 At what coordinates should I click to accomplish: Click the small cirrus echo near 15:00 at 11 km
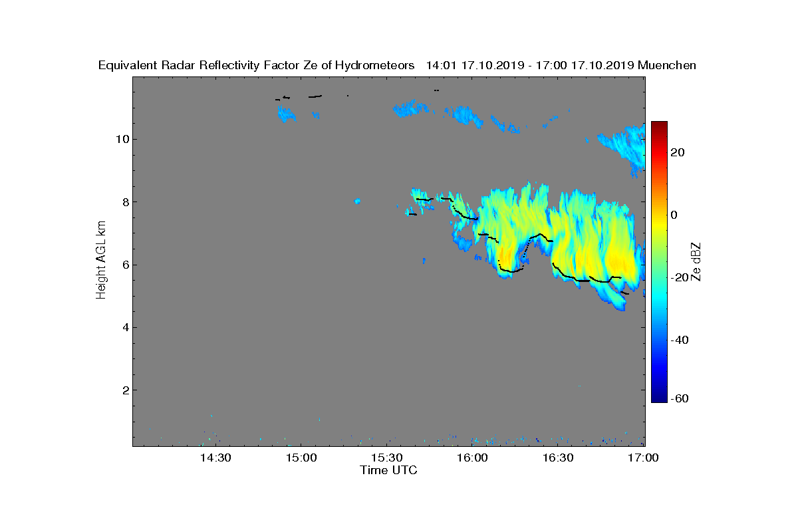[287, 114]
